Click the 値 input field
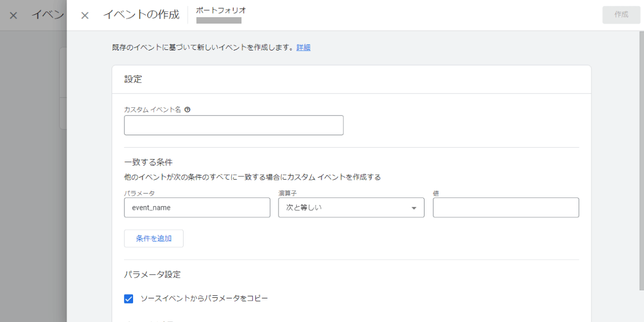 [506, 207]
